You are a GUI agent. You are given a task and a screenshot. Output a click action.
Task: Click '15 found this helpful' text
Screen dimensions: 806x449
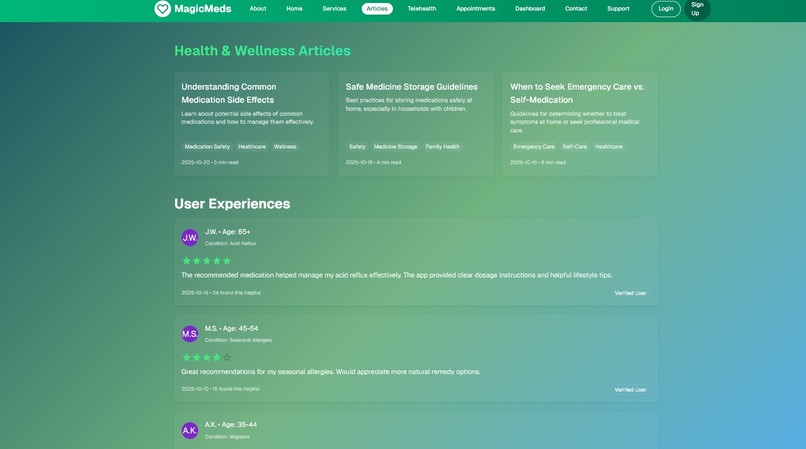pos(236,389)
